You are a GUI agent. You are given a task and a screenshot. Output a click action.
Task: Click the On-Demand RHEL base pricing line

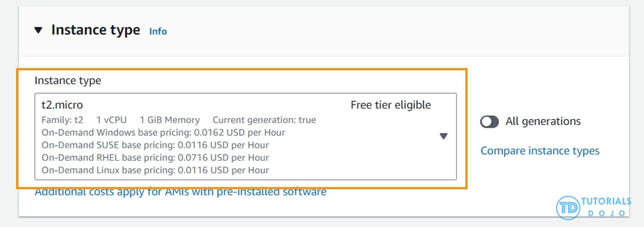tap(155, 158)
